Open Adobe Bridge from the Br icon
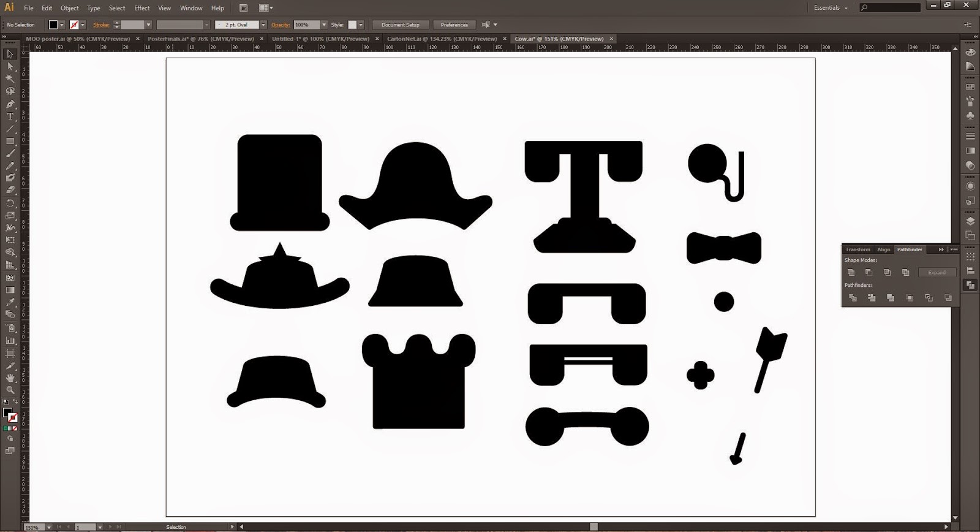980x532 pixels. pyautogui.click(x=243, y=8)
